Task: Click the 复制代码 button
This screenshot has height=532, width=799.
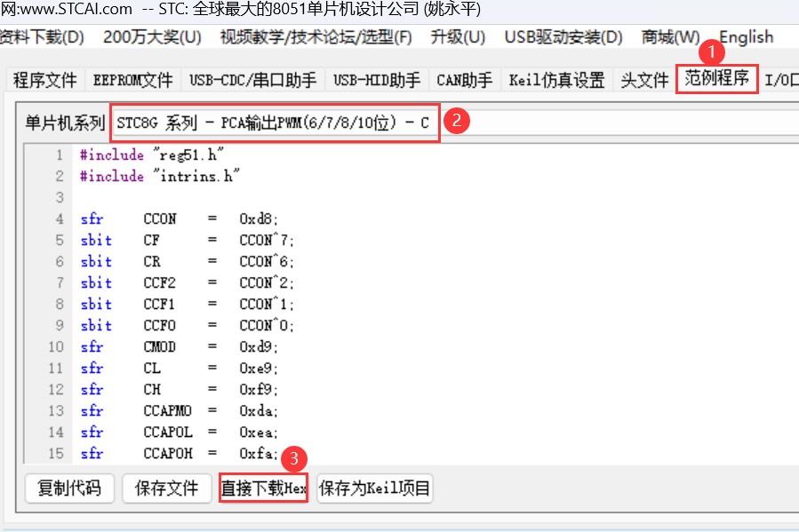Action: (x=69, y=488)
